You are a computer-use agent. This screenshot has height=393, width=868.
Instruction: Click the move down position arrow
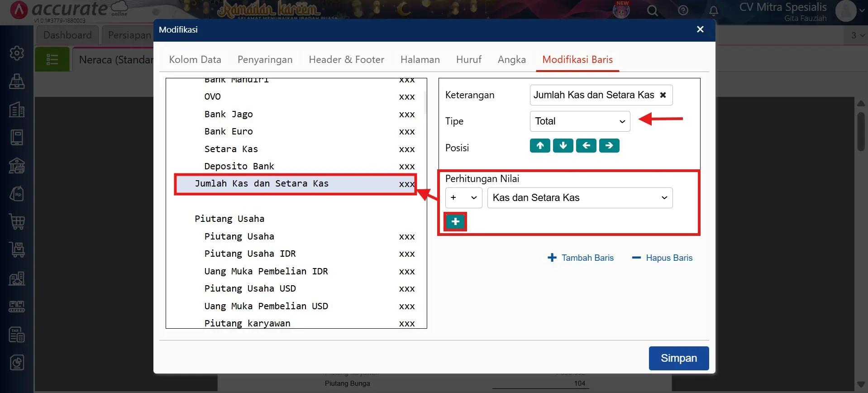tap(563, 146)
